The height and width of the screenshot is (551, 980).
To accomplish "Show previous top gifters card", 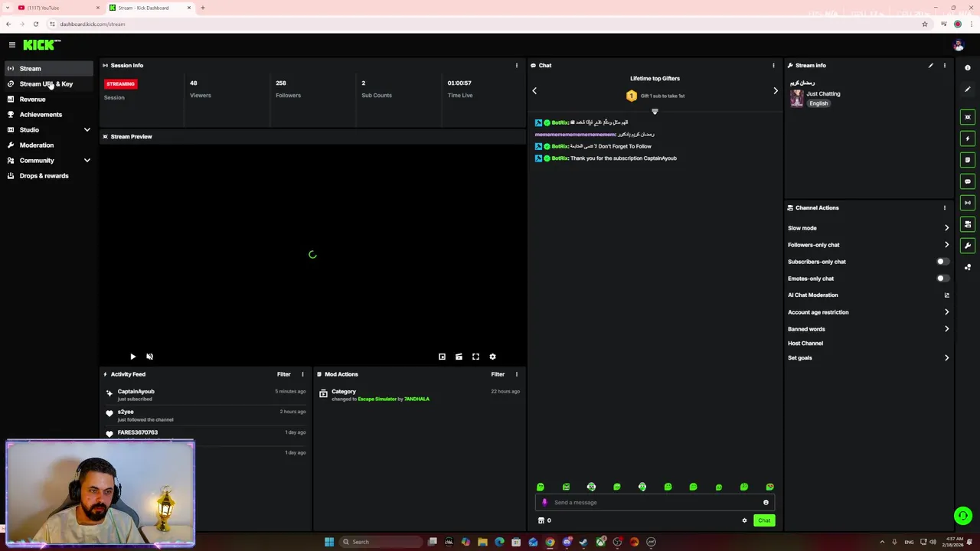I will [534, 91].
